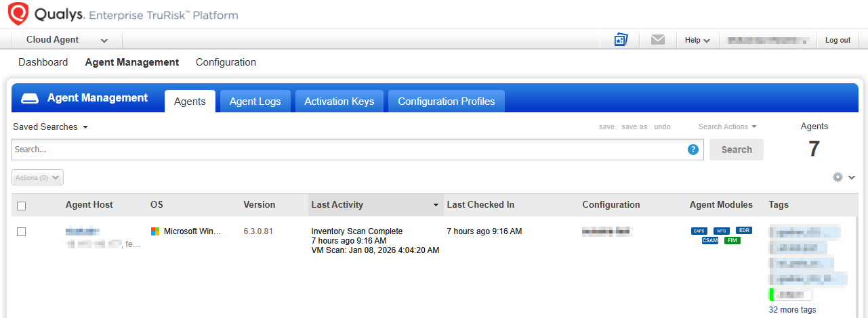Open the Search Actions dropdown
This screenshot has height=318, width=868.
(727, 127)
